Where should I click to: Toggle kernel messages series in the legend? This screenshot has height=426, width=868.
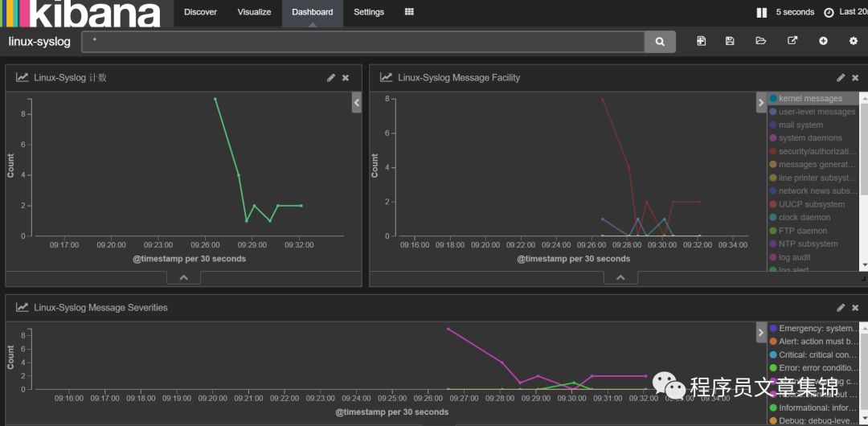(x=810, y=99)
